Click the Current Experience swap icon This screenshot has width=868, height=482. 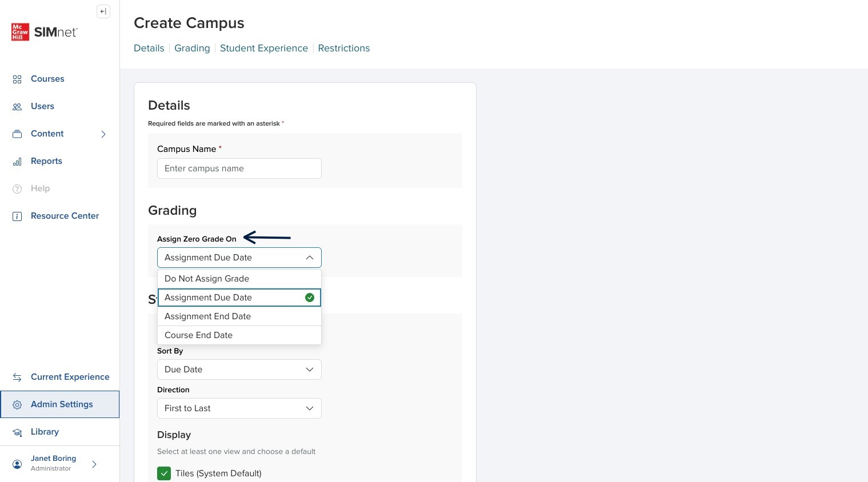tap(17, 377)
